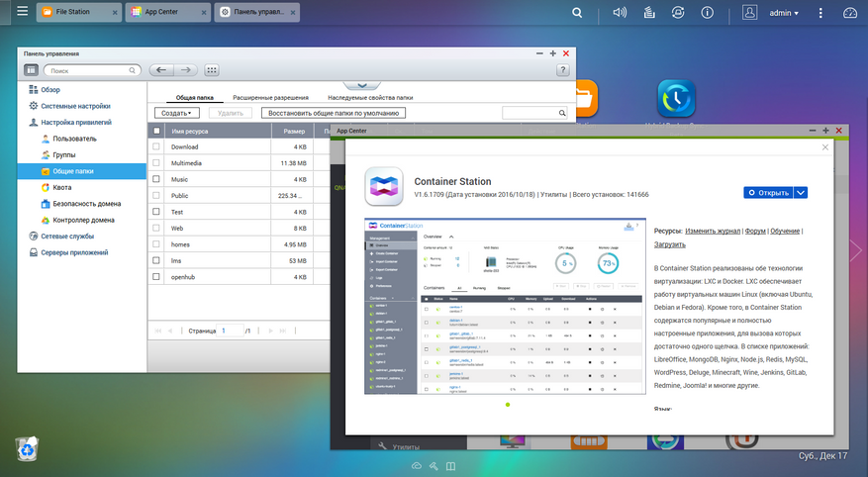Image resolution: width=868 pixels, height=477 pixels.
Task: Open background tasks icon in top bar
Action: 649,12
